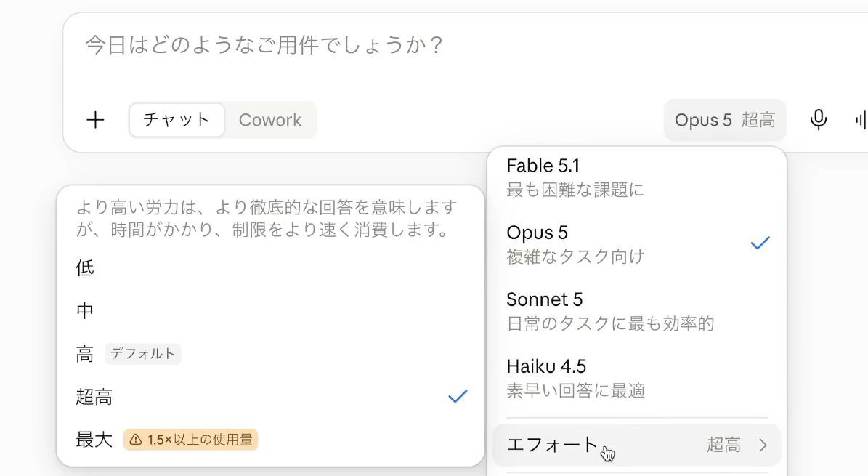Screen dimensions: 868x476
Task: Open the Opus 5 超高 model selector
Action: (x=725, y=120)
